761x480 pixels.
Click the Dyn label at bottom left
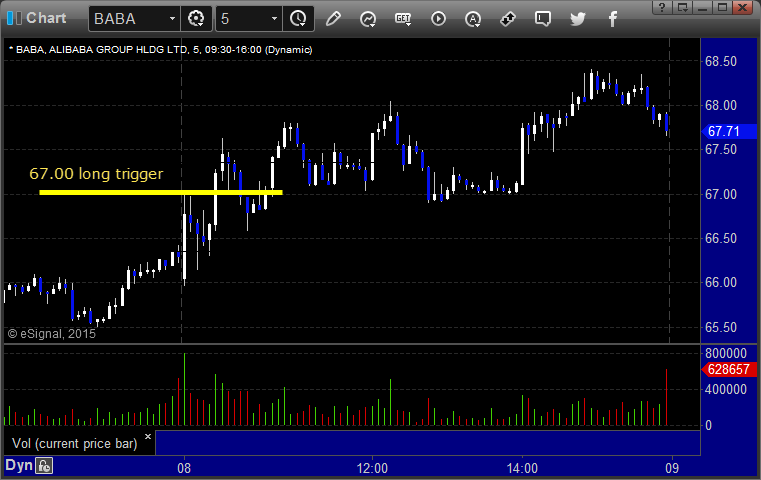coord(19,465)
